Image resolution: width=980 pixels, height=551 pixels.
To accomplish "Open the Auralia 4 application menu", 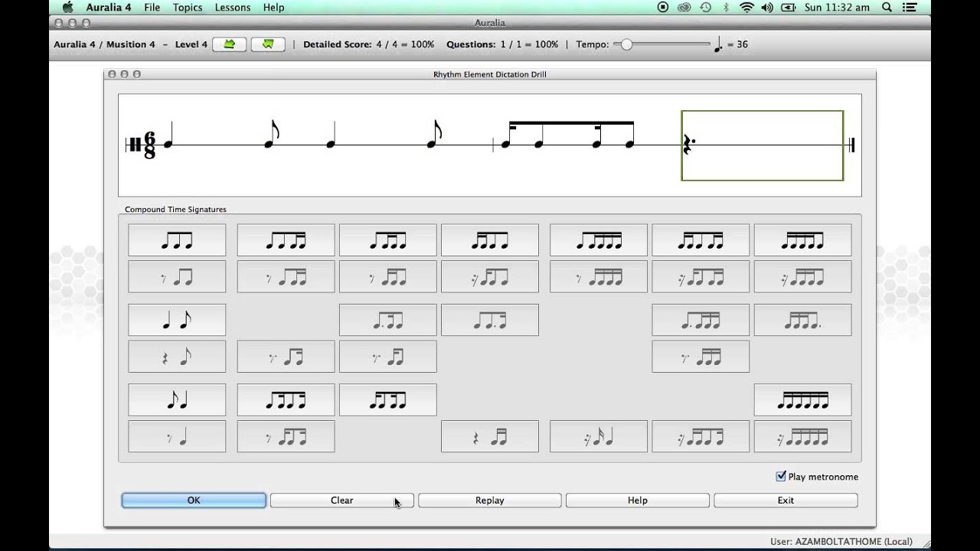I will 108,7.
